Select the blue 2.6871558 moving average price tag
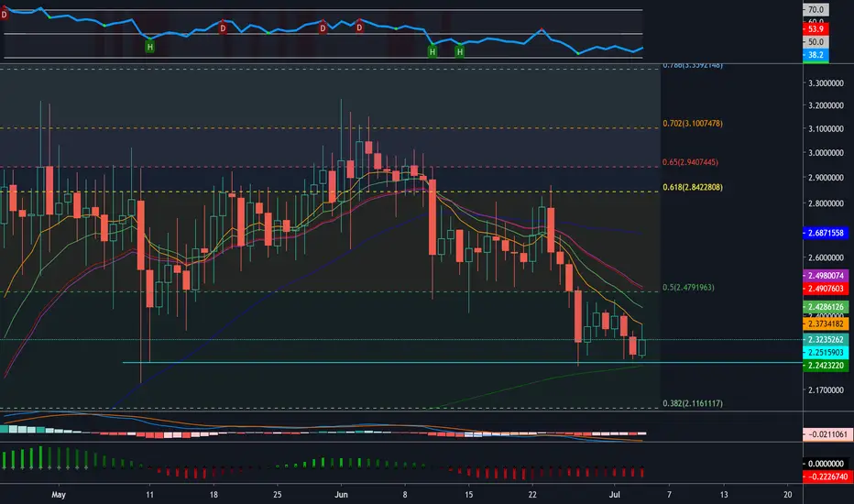 point(825,233)
